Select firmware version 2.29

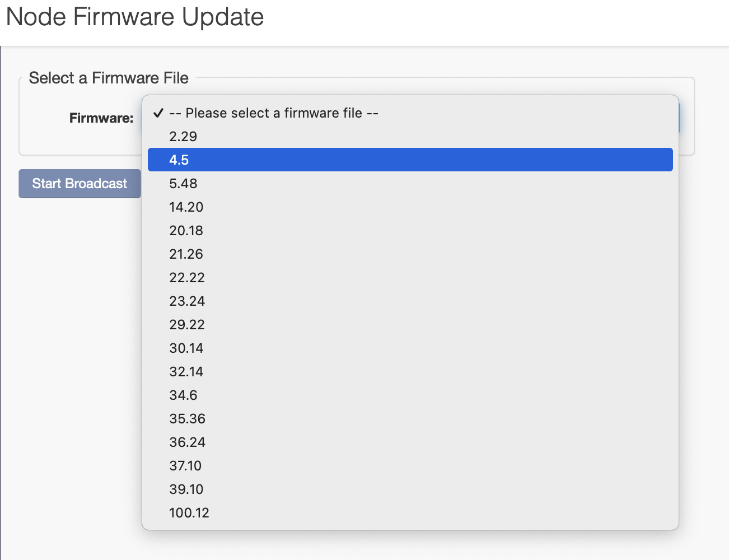[x=183, y=137]
